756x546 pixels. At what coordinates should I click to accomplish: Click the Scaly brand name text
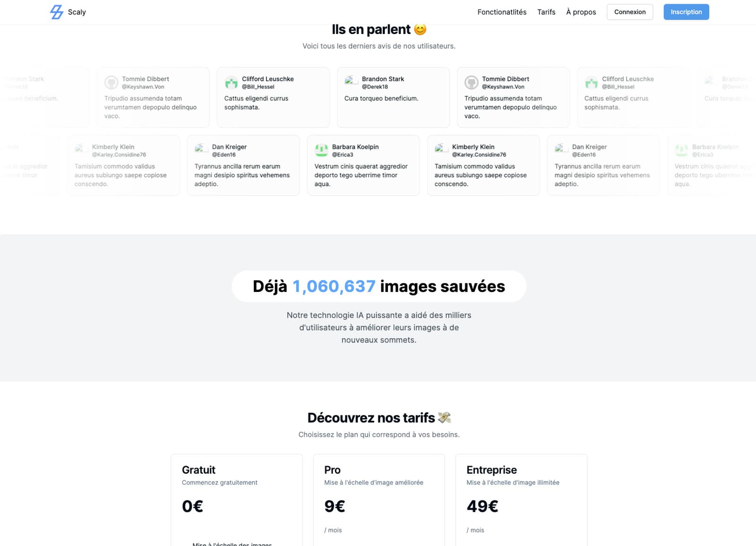pyautogui.click(x=77, y=12)
